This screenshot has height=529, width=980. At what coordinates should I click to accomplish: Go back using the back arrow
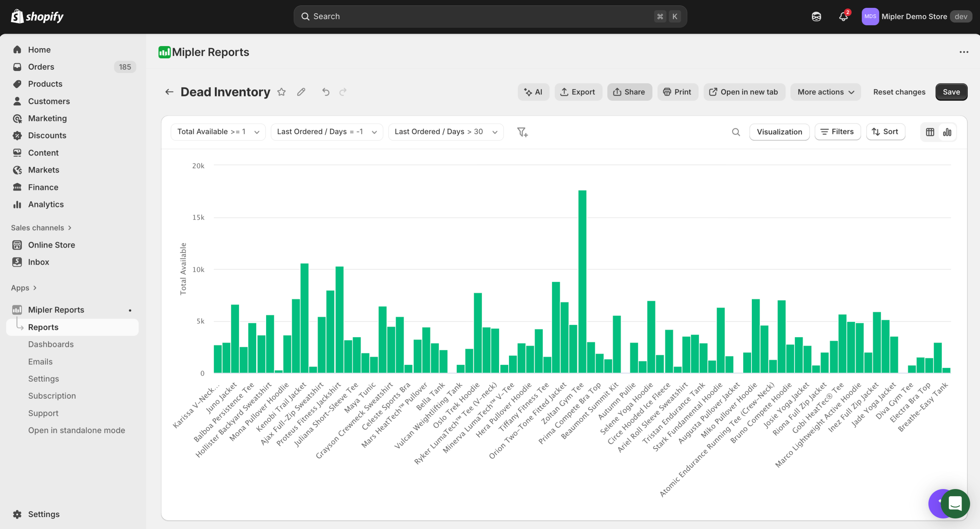(x=169, y=92)
